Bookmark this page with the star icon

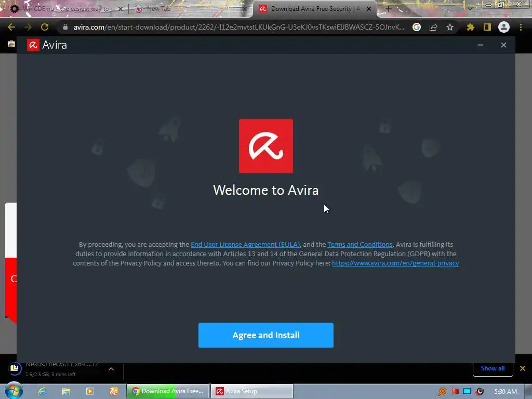tap(450, 27)
